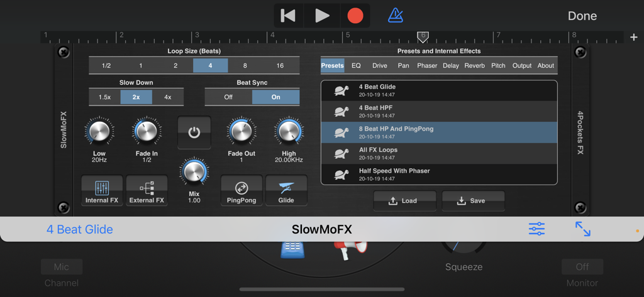Click the High 20.00KHz knob
This screenshot has height=297, width=644.
(x=289, y=131)
